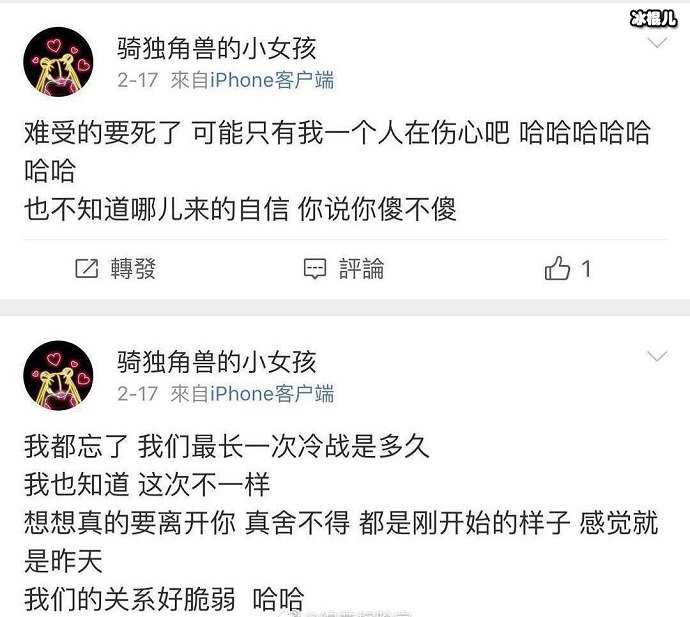690x617 pixels.
Task: Open the first post text 难受的要死了
Action: pos(103,132)
